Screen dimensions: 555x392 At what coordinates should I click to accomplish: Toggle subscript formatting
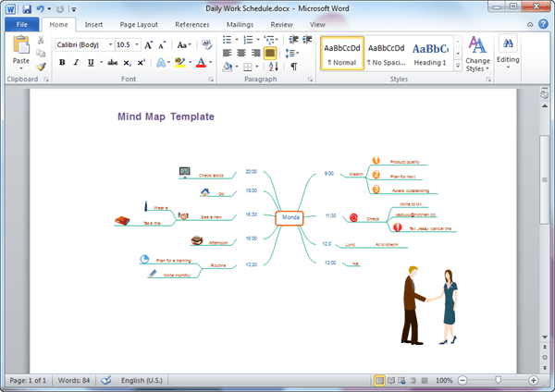point(127,63)
